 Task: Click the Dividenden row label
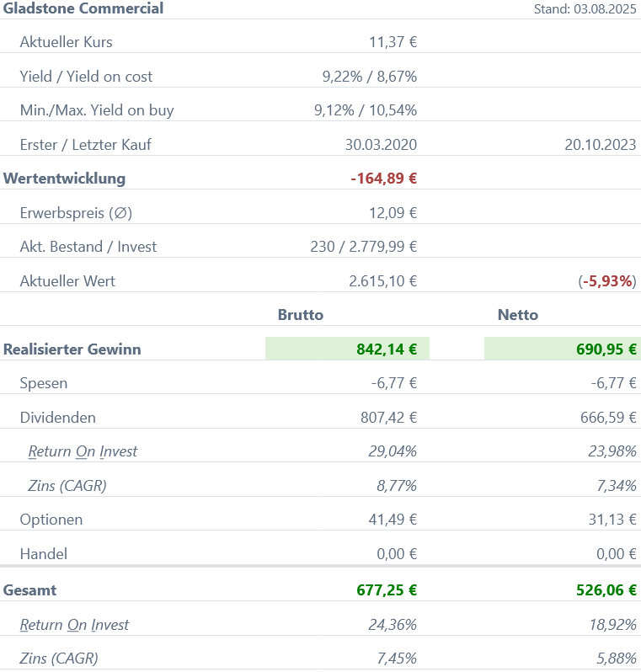[58, 418]
